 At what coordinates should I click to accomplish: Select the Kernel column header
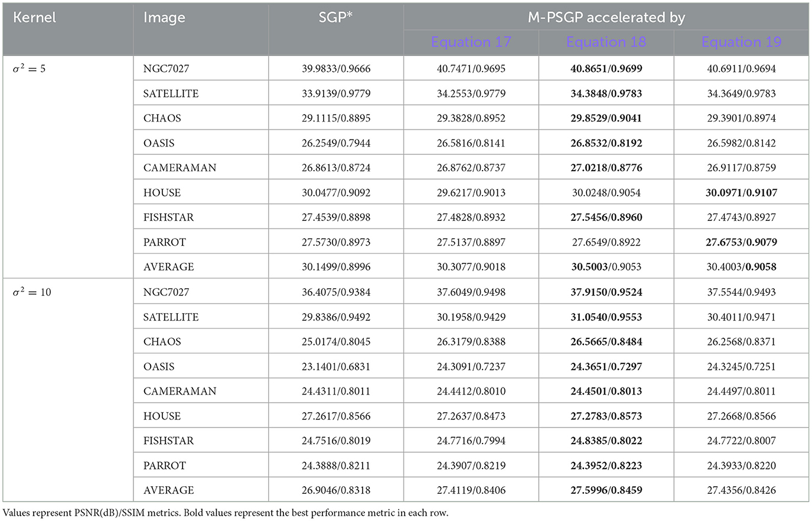pos(34,18)
